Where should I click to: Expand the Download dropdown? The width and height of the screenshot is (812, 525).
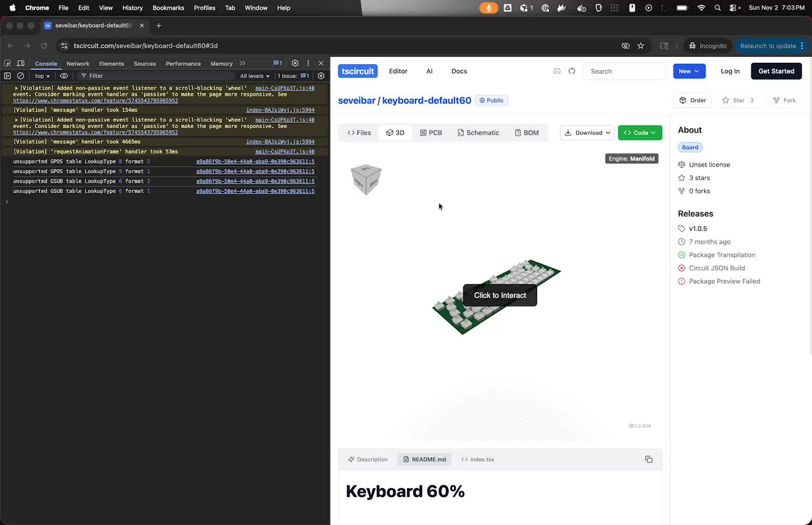[x=587, y=133]
